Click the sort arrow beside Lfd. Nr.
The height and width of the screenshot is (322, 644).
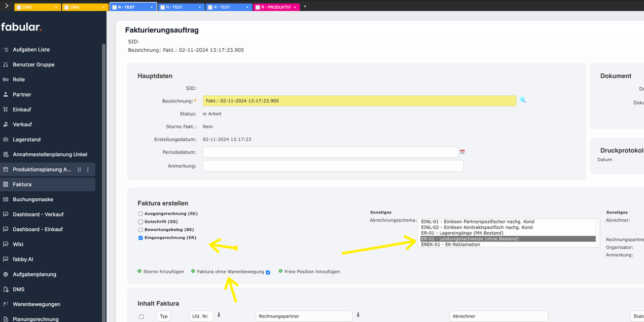pos(219,314)
